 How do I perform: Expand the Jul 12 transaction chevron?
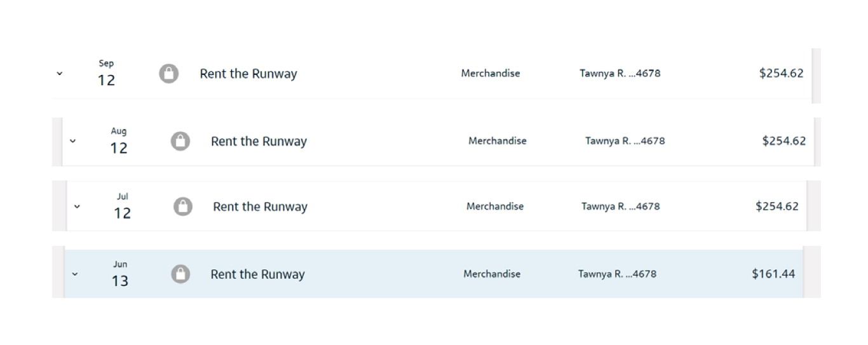pos(77,206)
